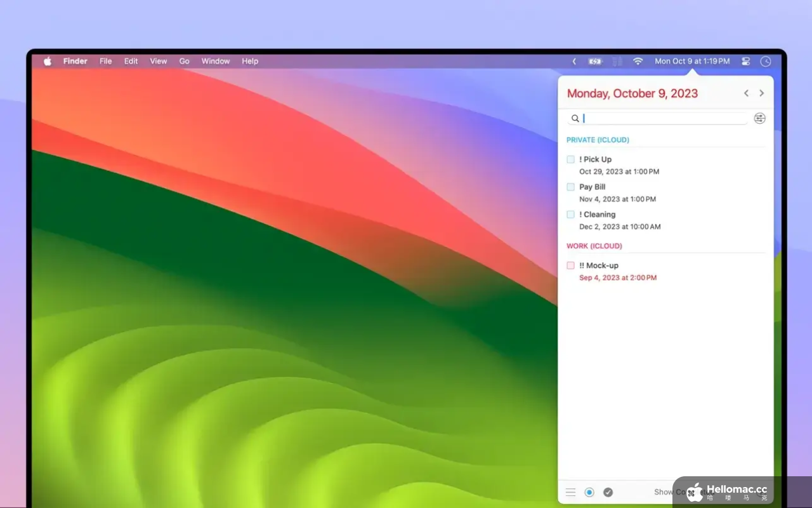
Task: Open the Finder menu
Action: [75, 62]
